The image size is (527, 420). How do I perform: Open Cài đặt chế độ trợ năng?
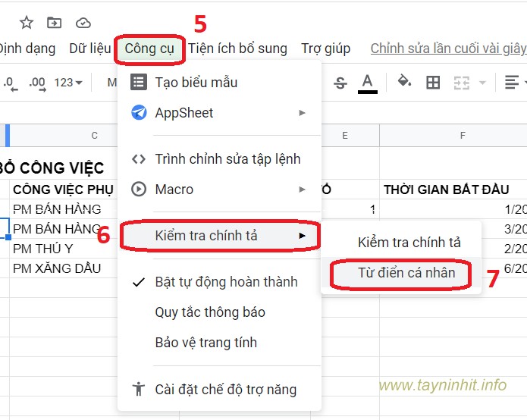point(225,390)
